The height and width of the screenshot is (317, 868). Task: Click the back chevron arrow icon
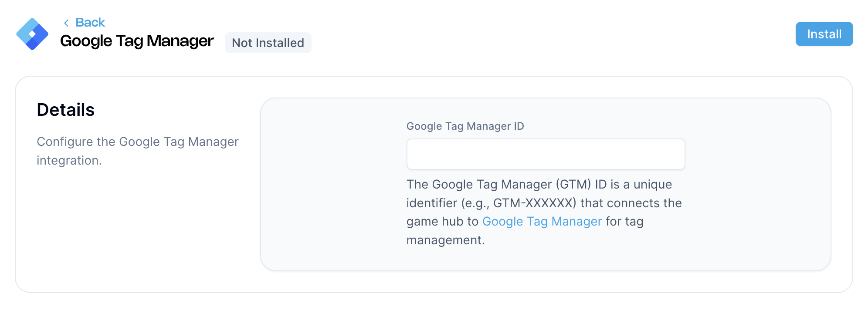point(66,23)
